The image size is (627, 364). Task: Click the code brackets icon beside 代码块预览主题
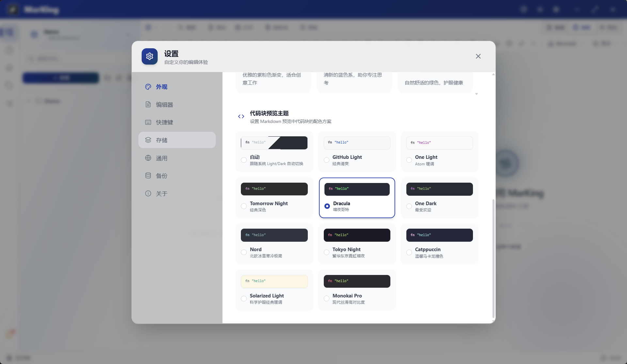tap(241, 116)
